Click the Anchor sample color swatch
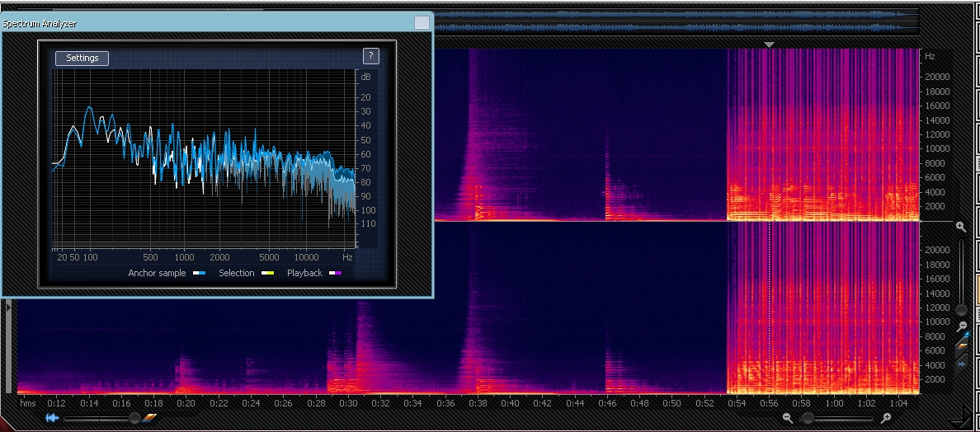This screenshot has height=432, width=980. [x=199, y=273]
